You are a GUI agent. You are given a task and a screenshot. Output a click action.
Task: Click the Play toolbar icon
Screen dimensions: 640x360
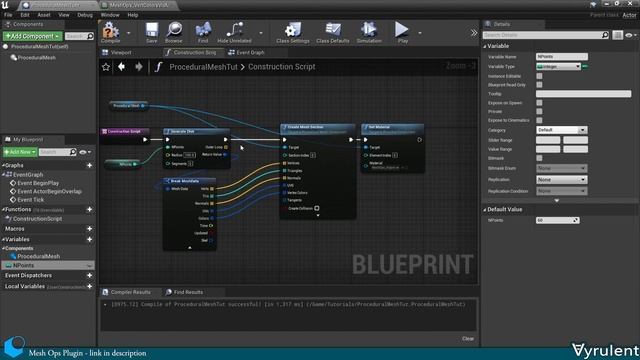tap(402, 32)
